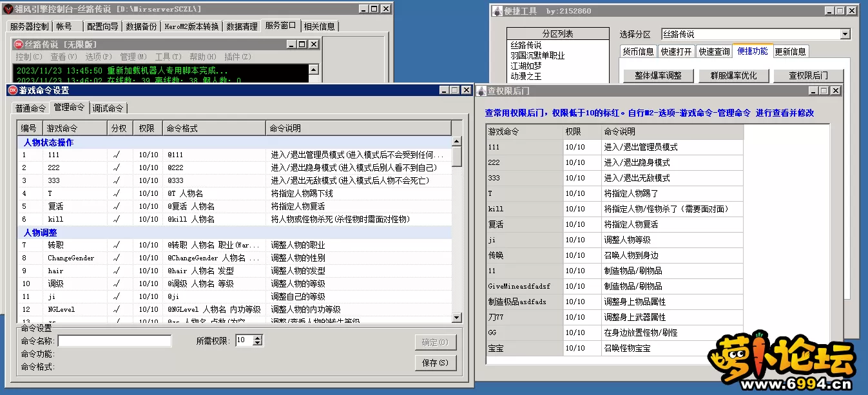Click the 命令格式 column header

click(x=213, y=128)
